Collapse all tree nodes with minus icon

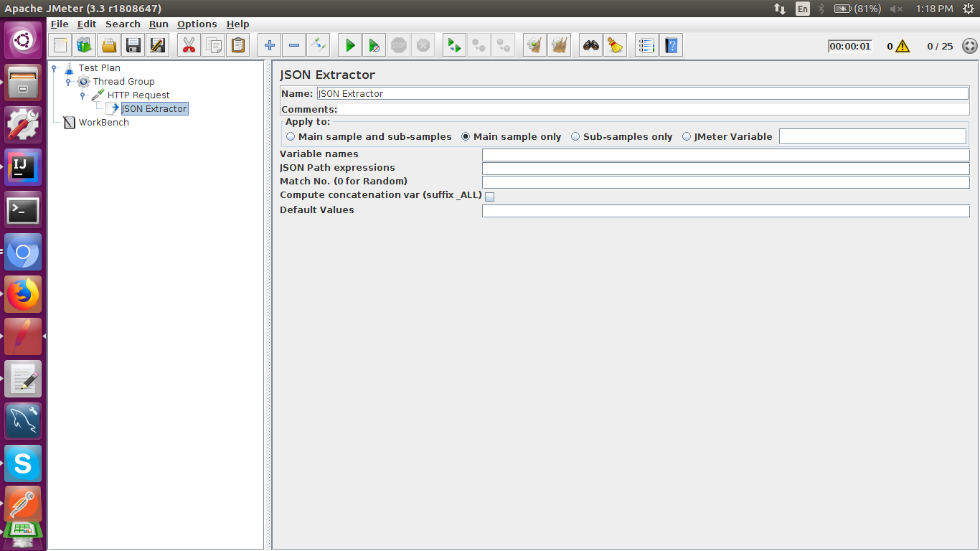click(294, 46)
